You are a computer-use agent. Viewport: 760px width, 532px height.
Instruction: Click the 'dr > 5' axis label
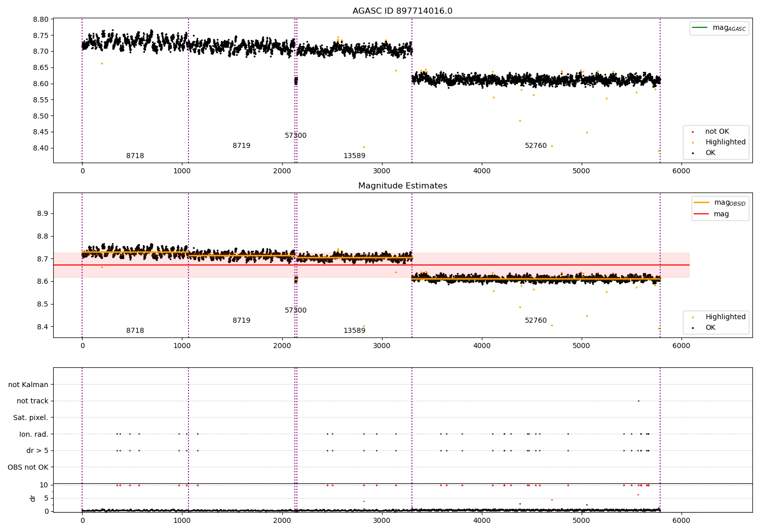point(37,451)
